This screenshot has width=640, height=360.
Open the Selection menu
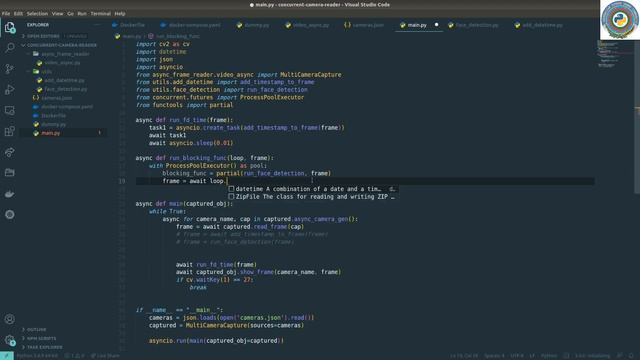pos(37,13)
